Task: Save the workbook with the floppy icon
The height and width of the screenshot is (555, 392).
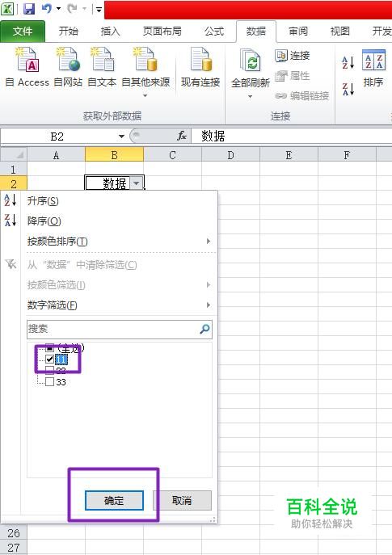Action: tap(29, 9)
